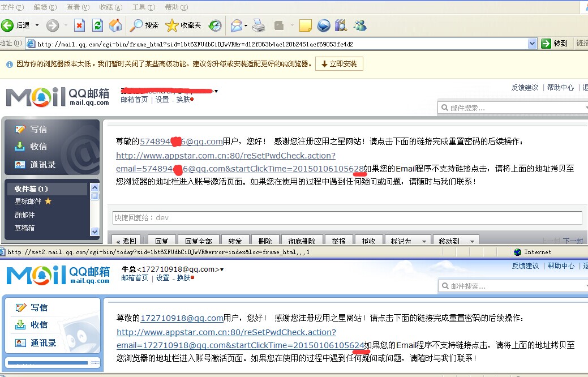Click the 举报 report button

(338, 240)
